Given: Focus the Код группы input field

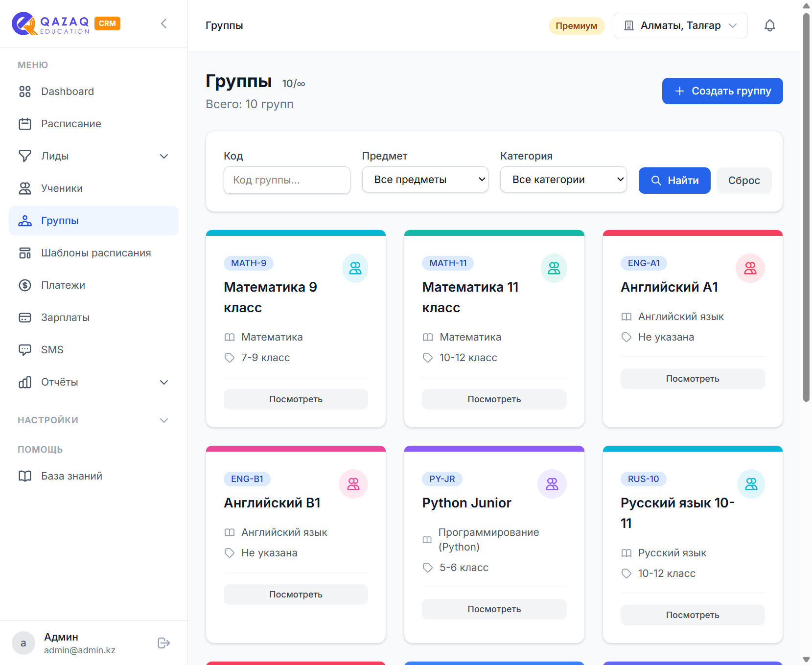Looking at the screenshot, I should tap(287, 180).
